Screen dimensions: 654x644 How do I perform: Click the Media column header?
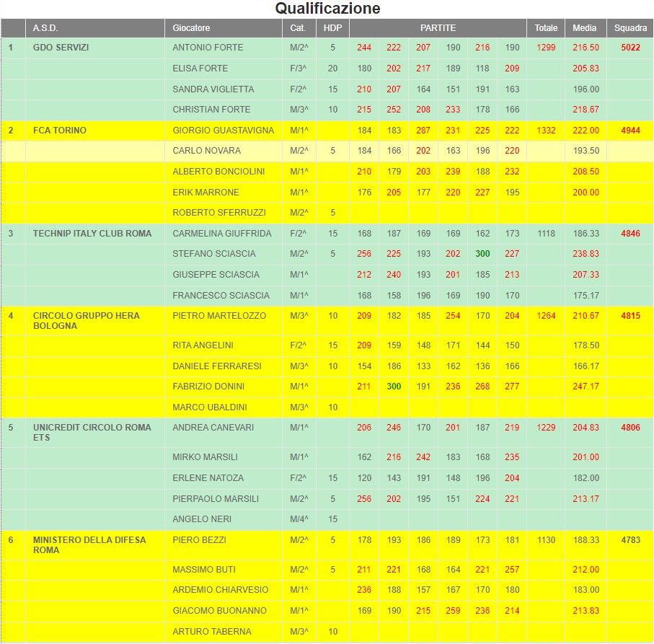pos(585,28)
